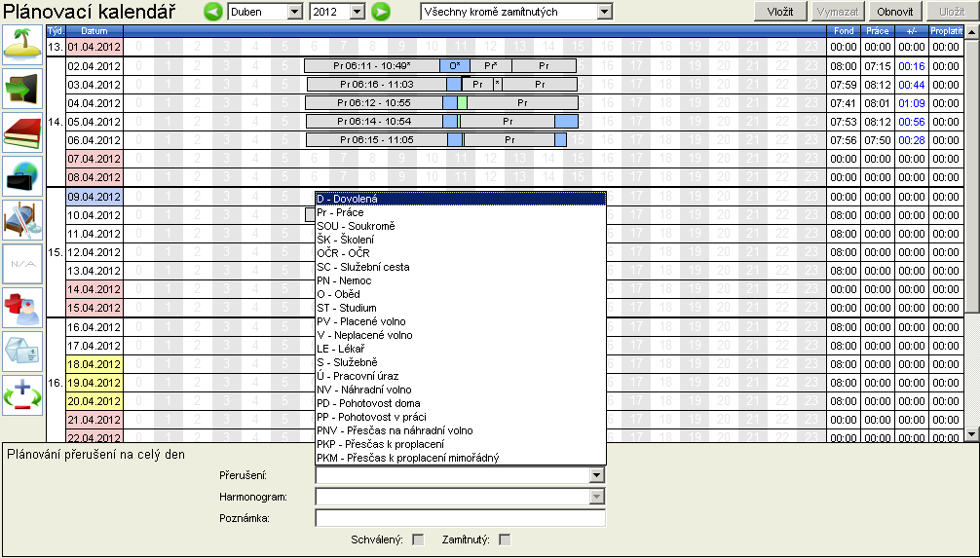Viewport: 980px width, 558px height.
Task: Click the Datum column header
Action: coord(94,30)
